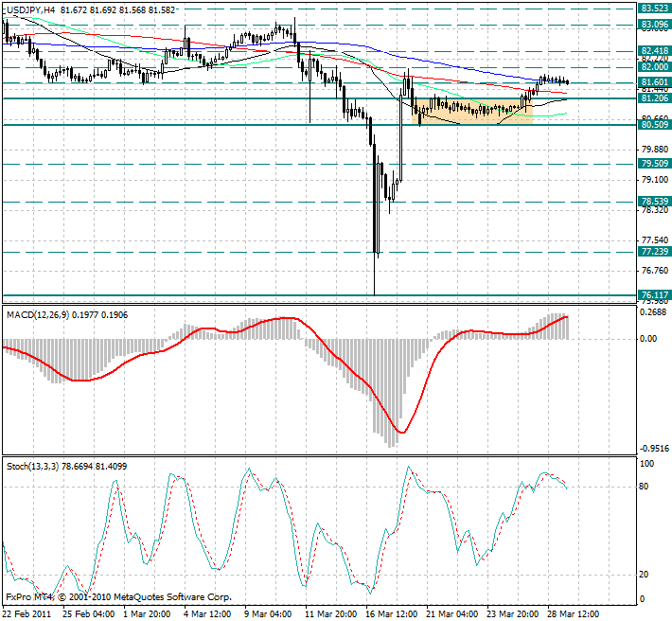This screenshot has width=672, height=621.
Task: Click the 79.880 price axis value
Action: 655,150
